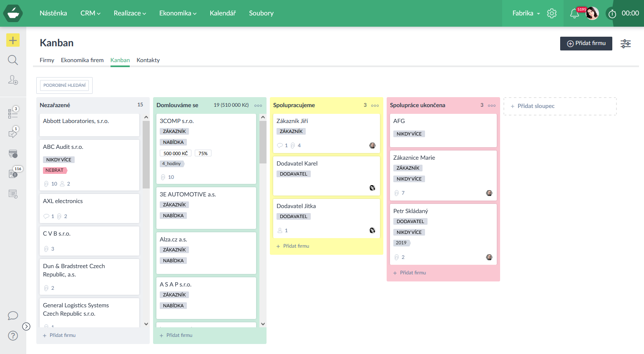
Task: Click the yellow plus quick-add icon
Action: (13, 40)
